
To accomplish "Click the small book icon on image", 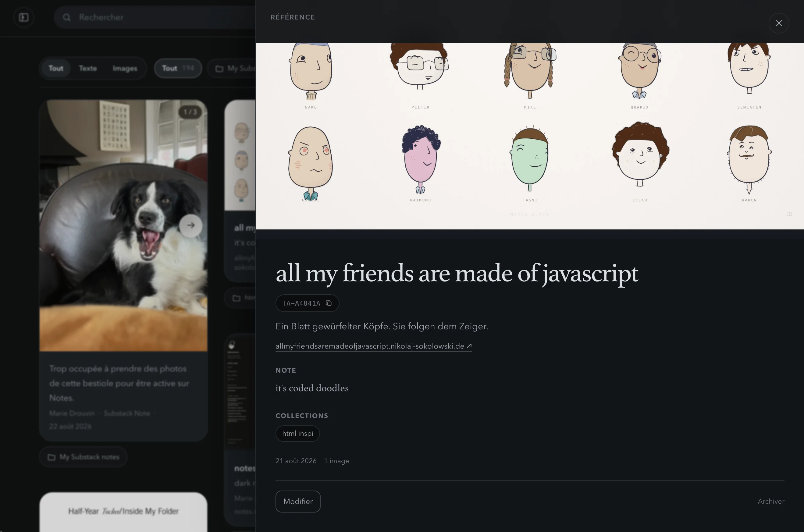I will (x=789, y=214).
